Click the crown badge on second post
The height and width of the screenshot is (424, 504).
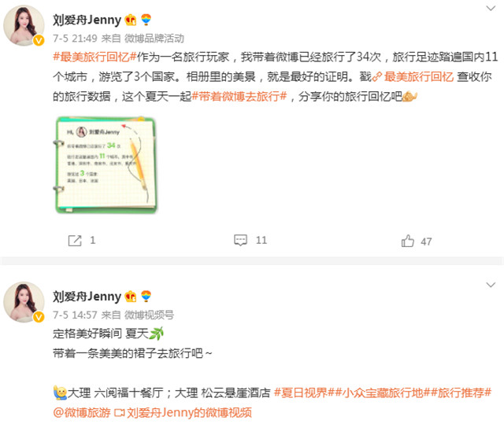tap(131, 297)
